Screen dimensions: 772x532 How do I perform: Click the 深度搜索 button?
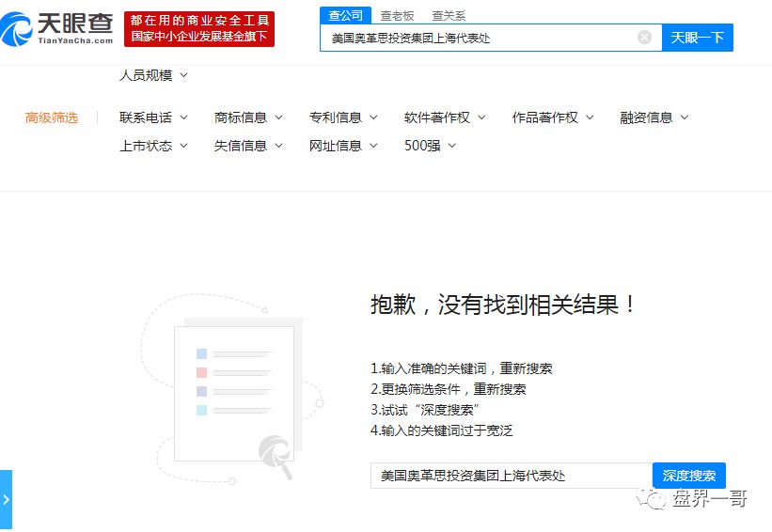point(689,476)
